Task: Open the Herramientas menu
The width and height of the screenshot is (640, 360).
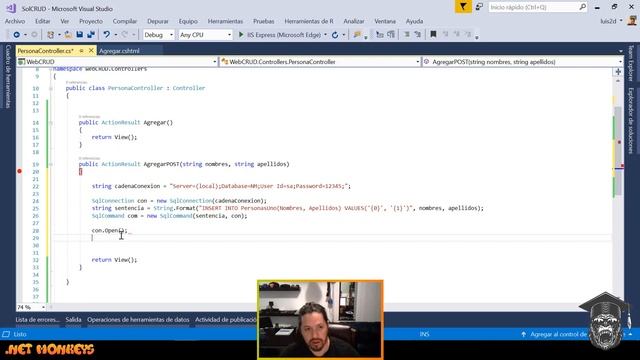Action: click(225, 21)
